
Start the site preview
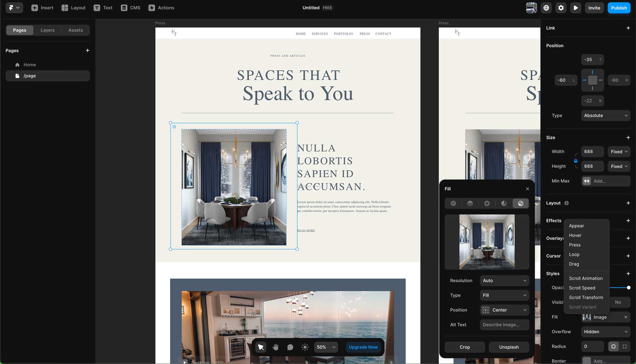coord(576,7)
